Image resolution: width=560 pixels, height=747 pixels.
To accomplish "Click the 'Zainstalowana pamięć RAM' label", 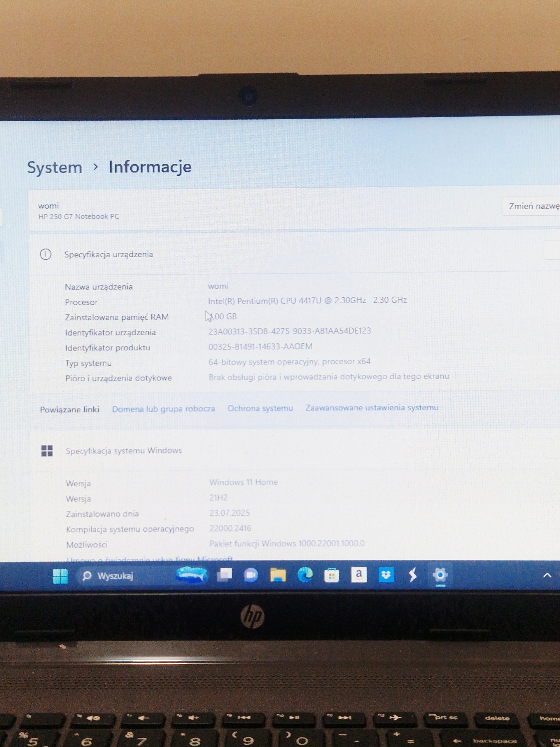I will pos(117,317).
